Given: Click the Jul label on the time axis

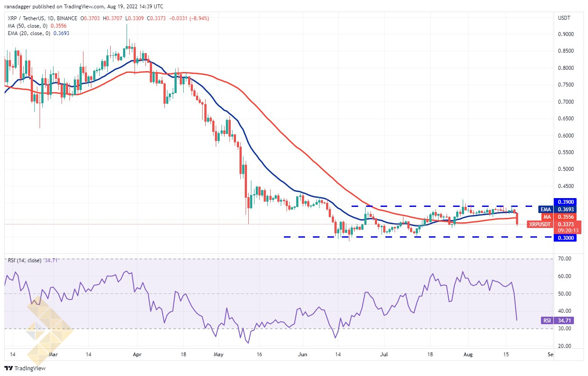Looking at the screenshot, I should coord(384,354).
